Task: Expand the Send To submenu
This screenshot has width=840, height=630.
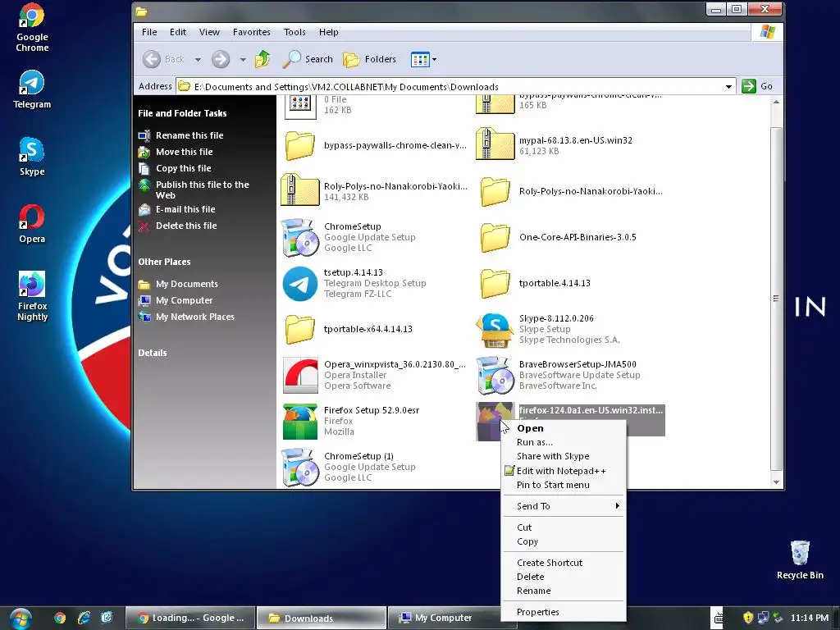Action: point(564,506)
